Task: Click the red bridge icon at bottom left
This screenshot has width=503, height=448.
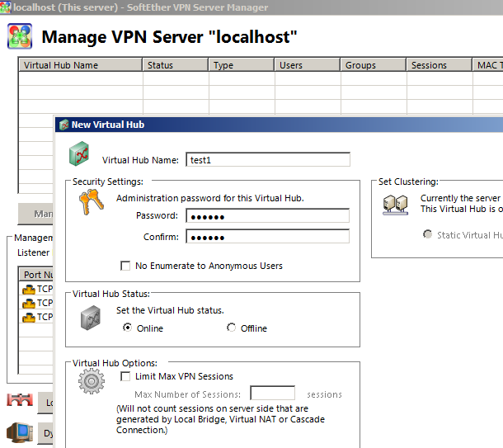Action: [20, 400]
